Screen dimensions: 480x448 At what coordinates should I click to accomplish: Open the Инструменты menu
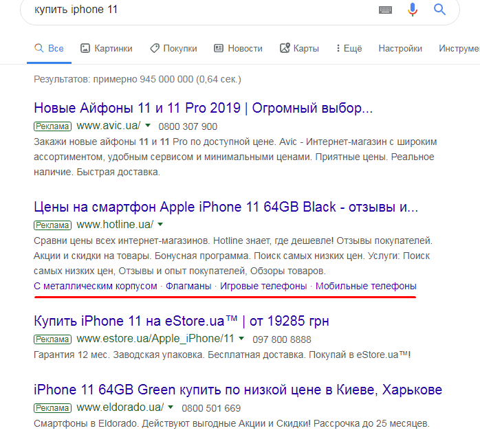point(459,48)
